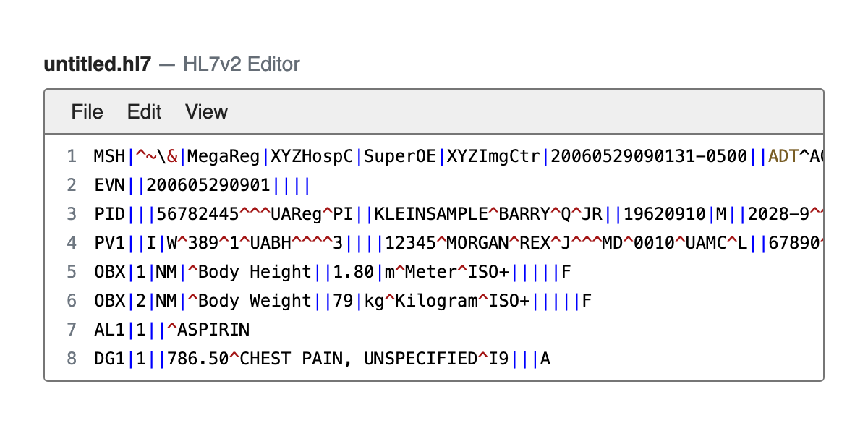Viewport: 868px width, 431px height.
Task: Open the View menu
Action: point(206,112)
